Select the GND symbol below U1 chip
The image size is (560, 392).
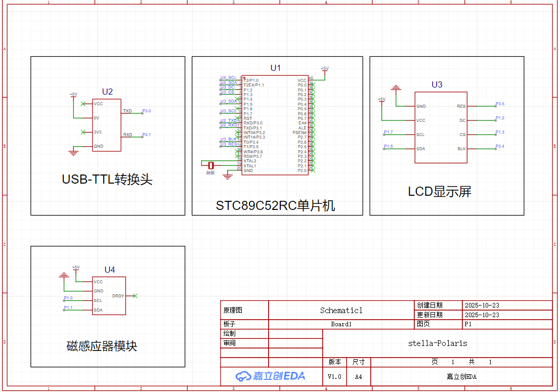coord(228,176)
